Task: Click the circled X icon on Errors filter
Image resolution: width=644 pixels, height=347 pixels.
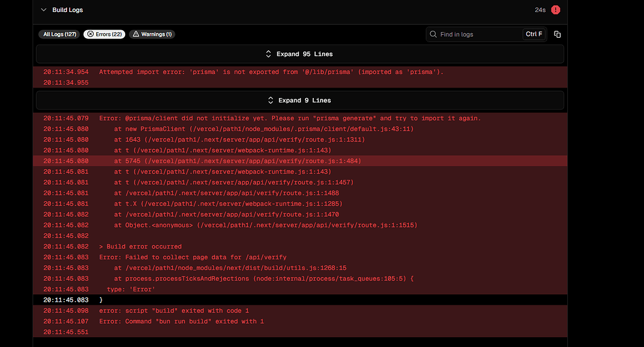Action: [x=91, y=34]
